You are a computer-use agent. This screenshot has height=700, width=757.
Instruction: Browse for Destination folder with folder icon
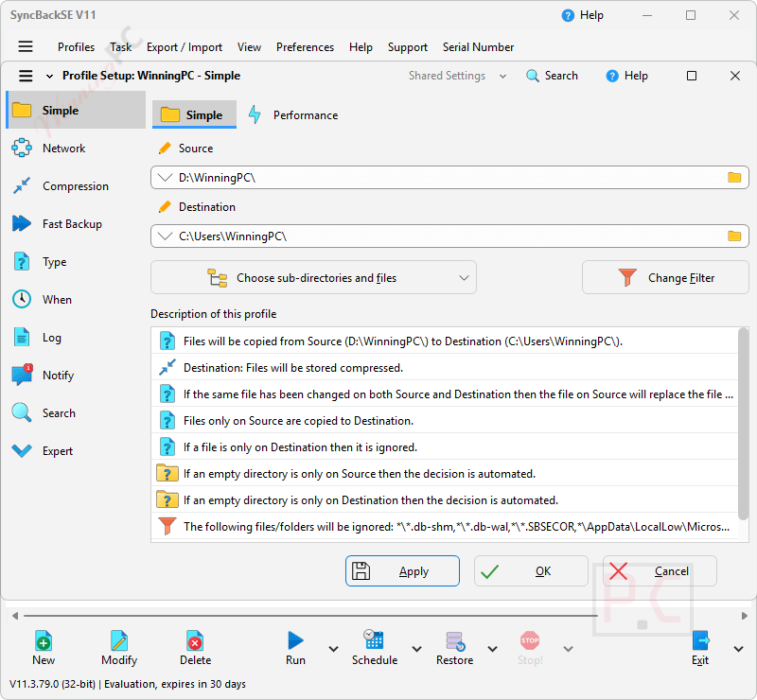pos(734,236)
